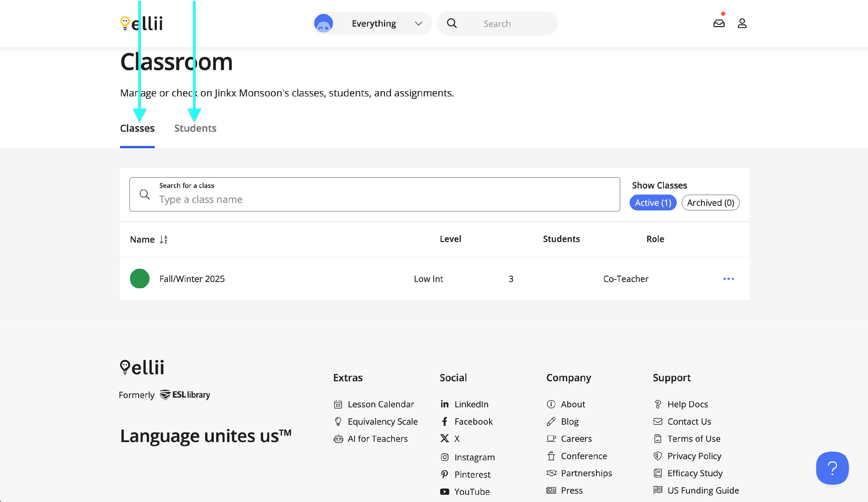Click the green Fall/Winter 2025 color circle

coord(139,279)
